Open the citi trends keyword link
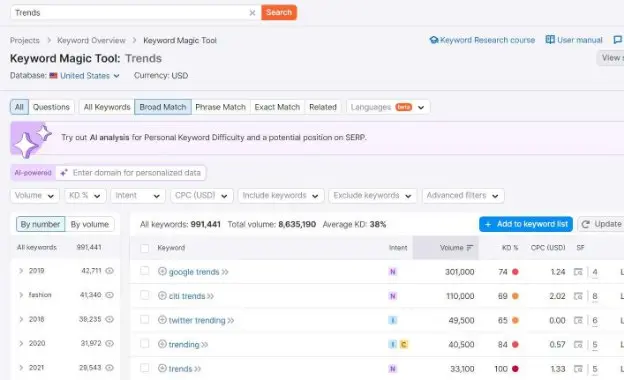Image resolution: width=624 pixels, height=380 pixels. pos(187,296)
